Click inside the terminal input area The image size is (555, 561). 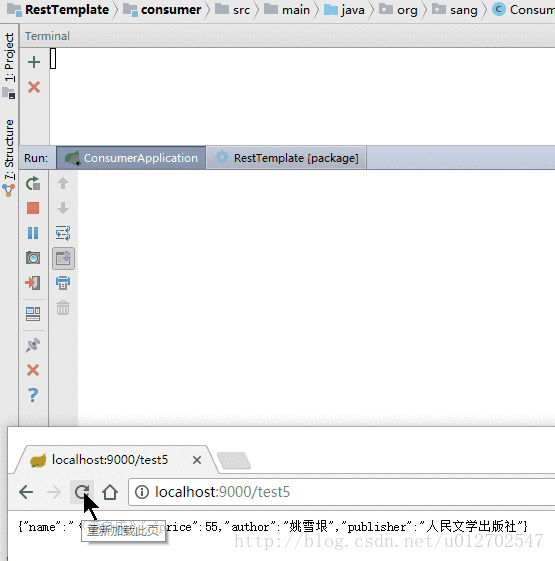pyautogui.click(x=302, y=96)
